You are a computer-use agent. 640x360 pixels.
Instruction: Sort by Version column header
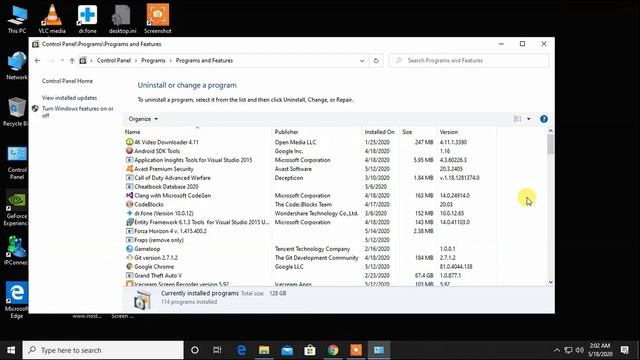[467, 132]
